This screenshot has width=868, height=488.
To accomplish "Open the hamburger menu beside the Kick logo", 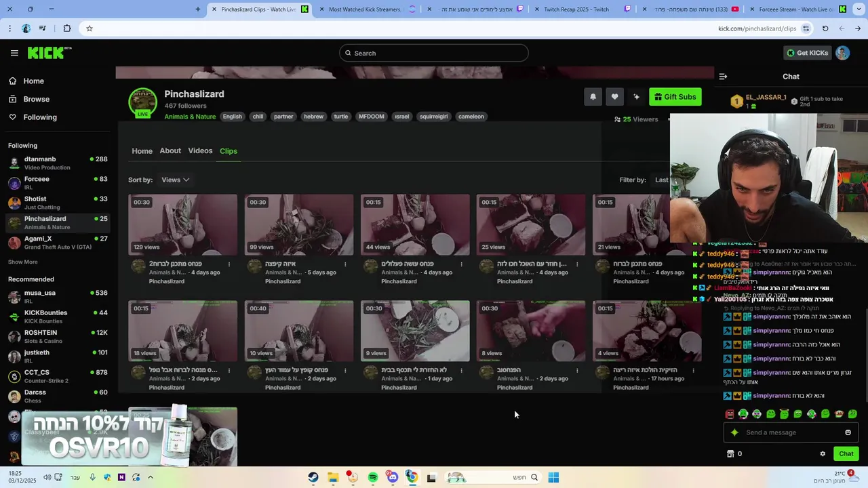I will pos(14,53).
